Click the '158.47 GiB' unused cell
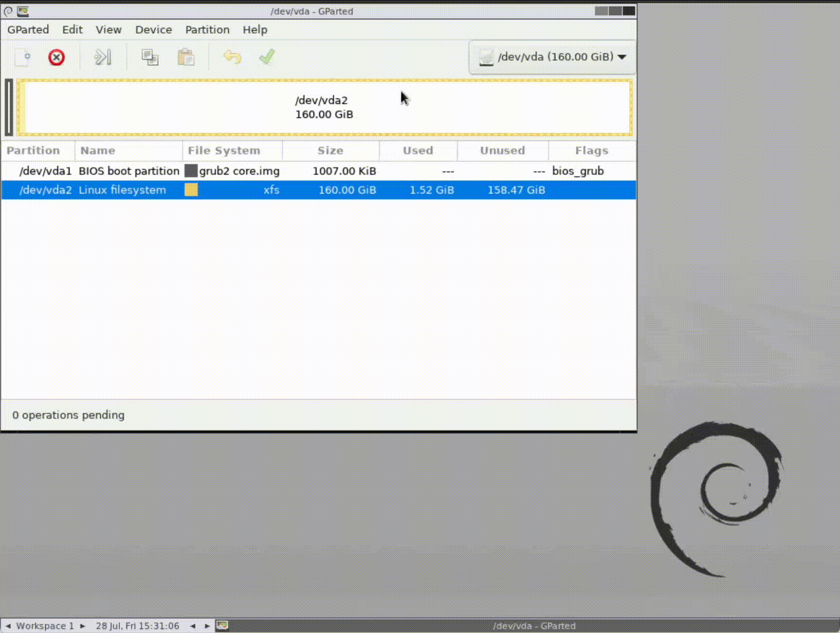840x633 pixels. pos(516,190)
